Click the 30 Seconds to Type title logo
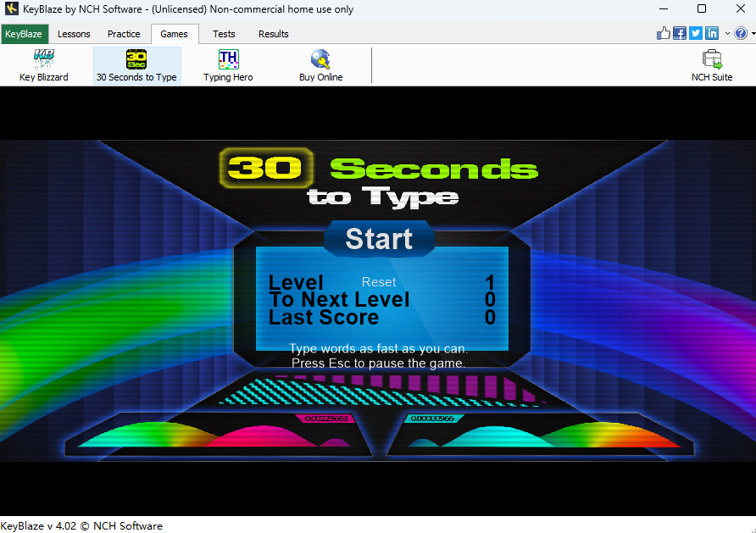The image size is (756, 533). tap(379, 178)
